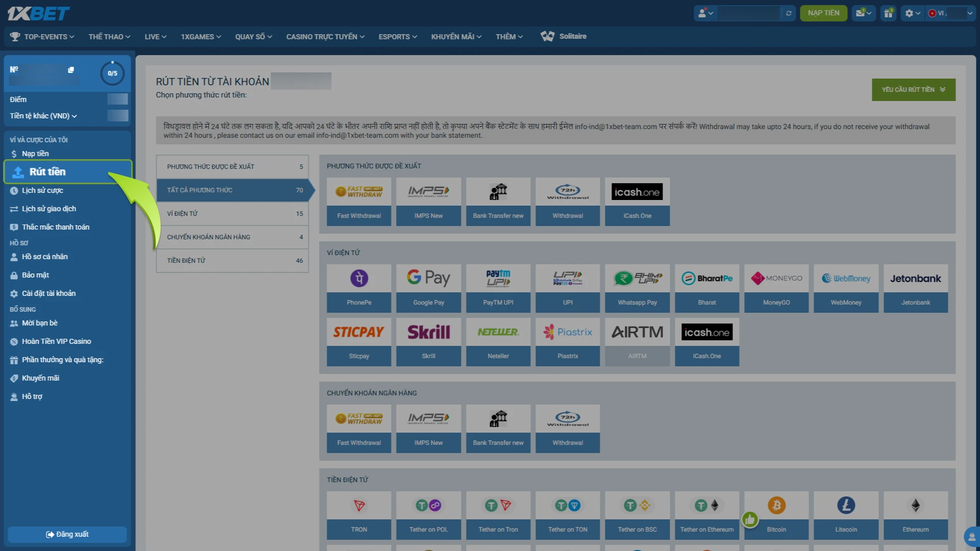
Task: Open the VI language selector
Action: [951, 13]
